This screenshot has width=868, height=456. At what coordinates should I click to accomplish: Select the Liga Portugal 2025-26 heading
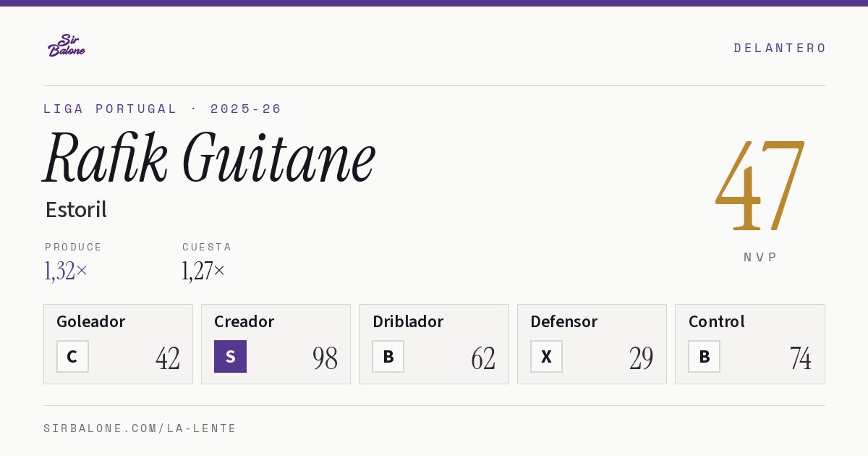tap(163, 109)
